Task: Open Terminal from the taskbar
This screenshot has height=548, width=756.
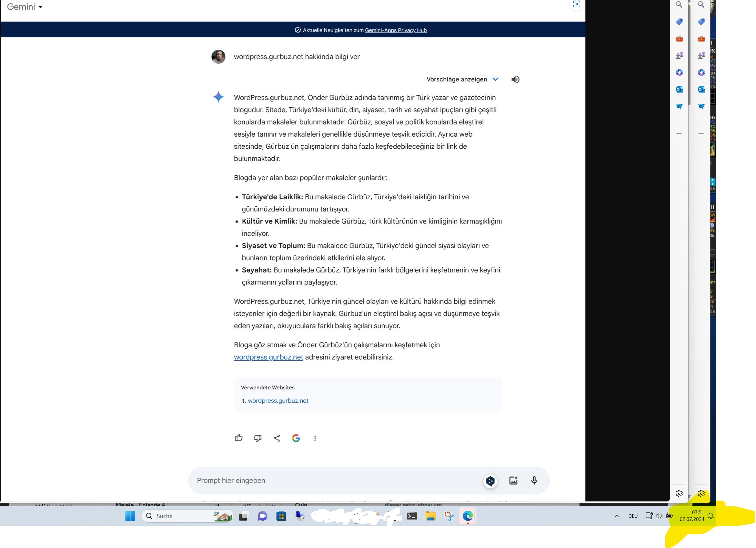Action: click(412, 516)
